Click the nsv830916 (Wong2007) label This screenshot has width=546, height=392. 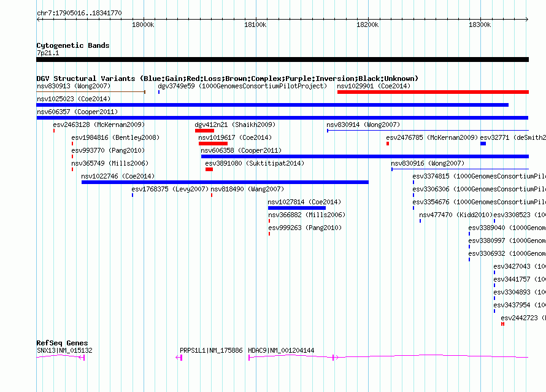(428, 163)
